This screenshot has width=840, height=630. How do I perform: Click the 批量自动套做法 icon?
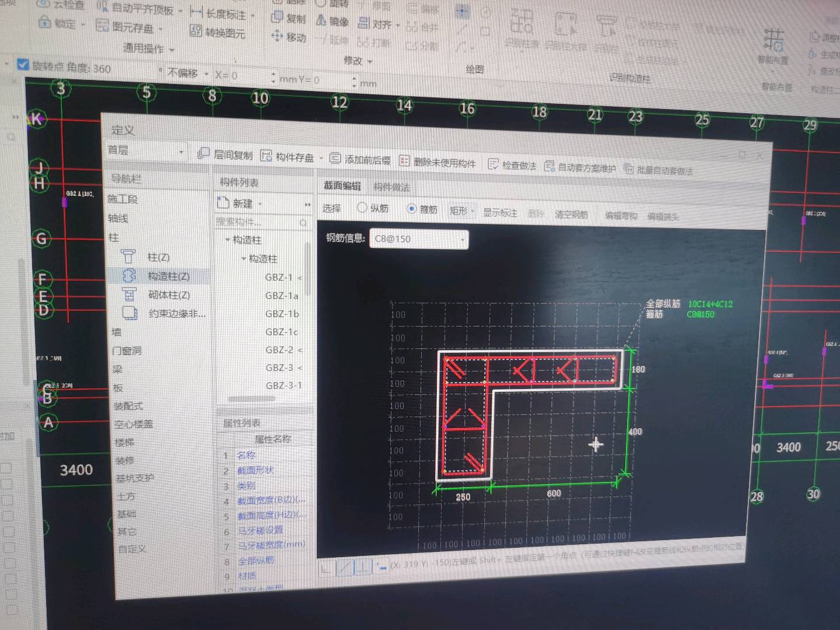click(628, 169)
